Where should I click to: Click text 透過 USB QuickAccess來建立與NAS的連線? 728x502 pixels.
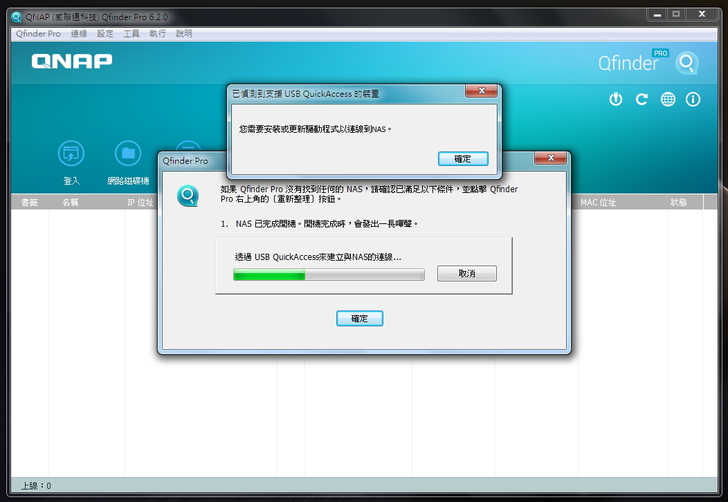pos(318,257)
